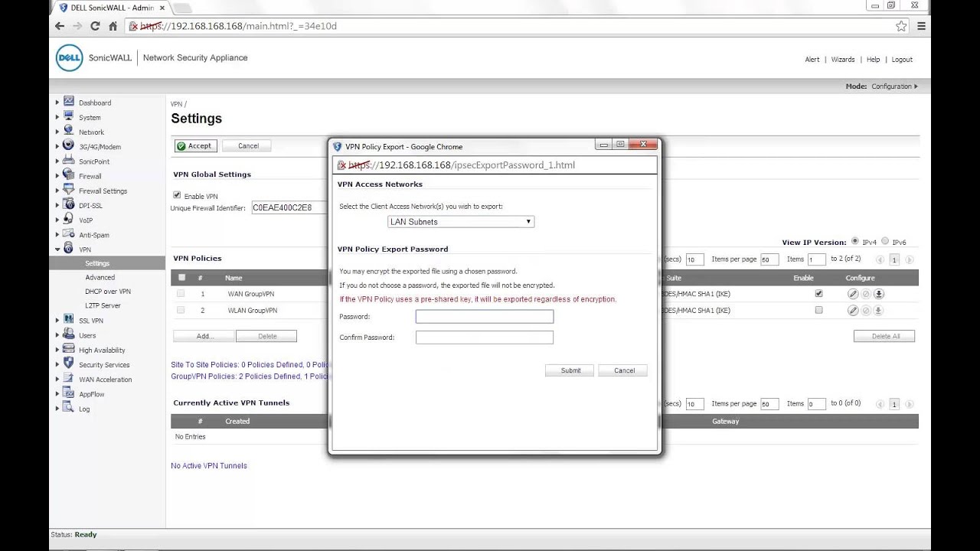Screen dimensions: 980x551
Task: Check the WLAN GroupVPN row selection checkbox
Action: pyautogui.click(x=181, y=310)
